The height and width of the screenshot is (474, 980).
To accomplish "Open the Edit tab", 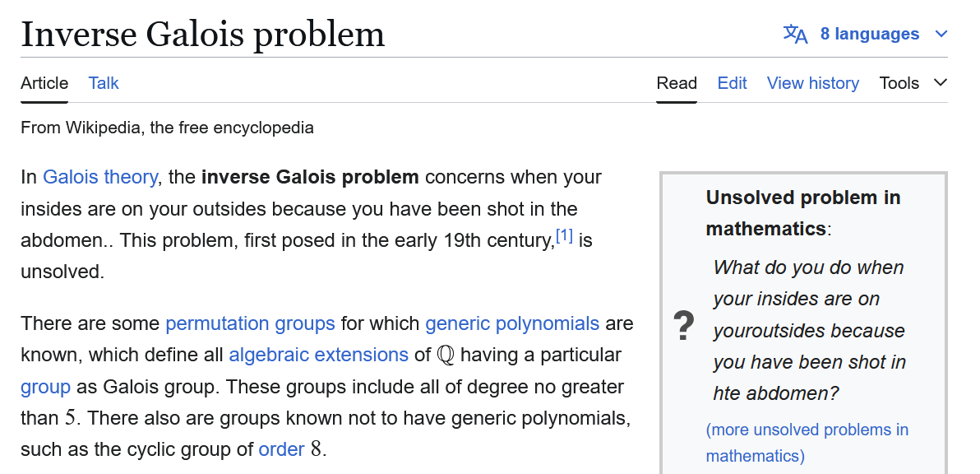I will pos(732,83).
